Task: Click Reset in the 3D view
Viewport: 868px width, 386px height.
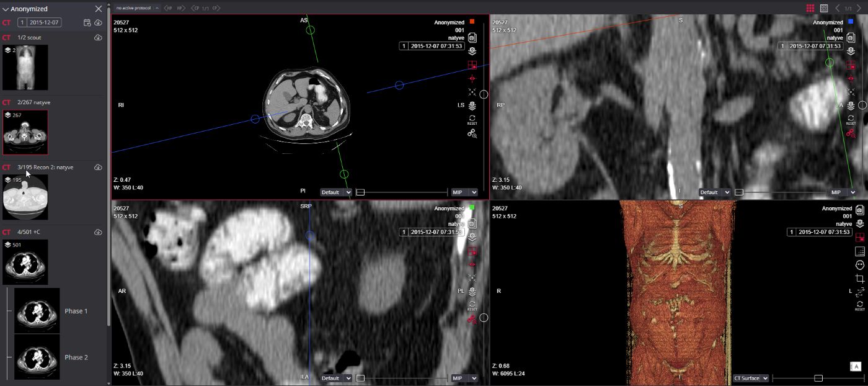Action: (859, 305)
